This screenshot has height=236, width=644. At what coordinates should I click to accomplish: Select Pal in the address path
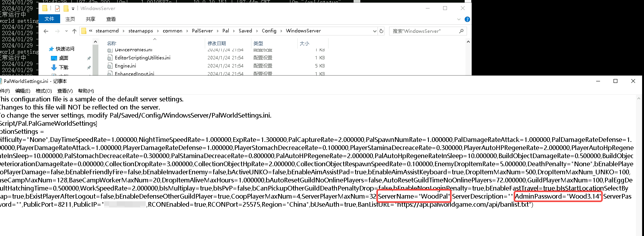(x=226, y=31)
